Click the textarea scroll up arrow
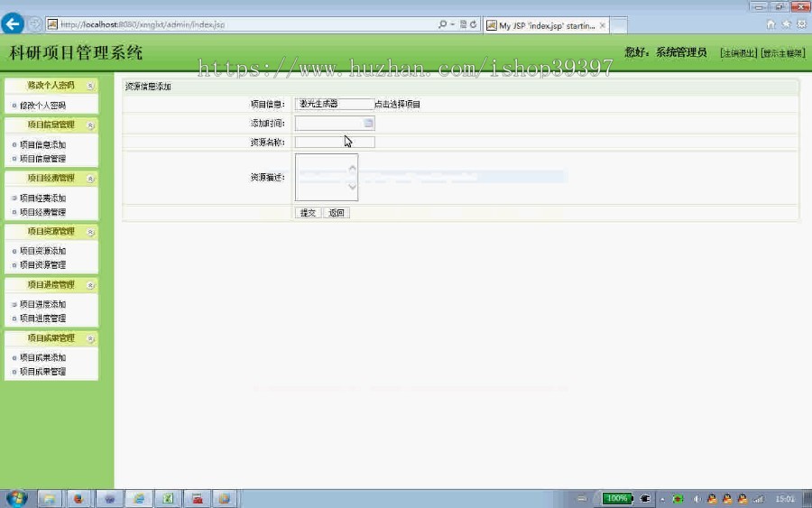Image resolution: width=812 pixels, height=508 pixels. tap(352, 169)
